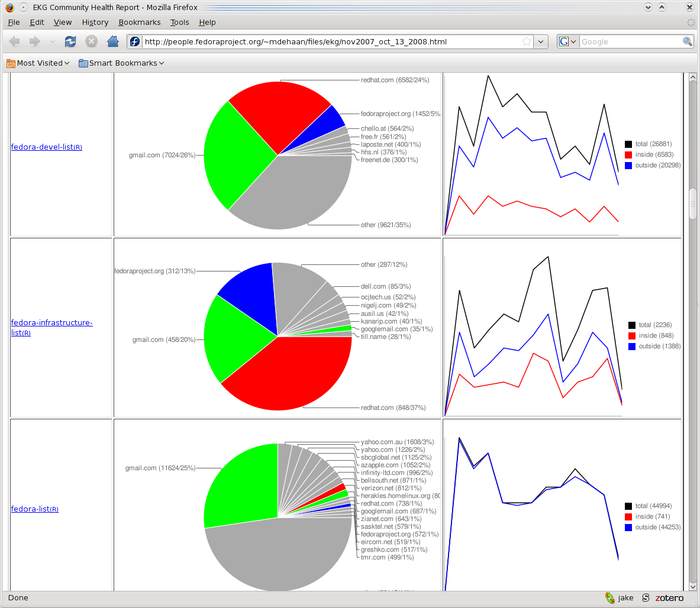Click the throbber activity indicator
Viewport: 700px width, 608px height.
pyautogui.click(x=691, y=22)
